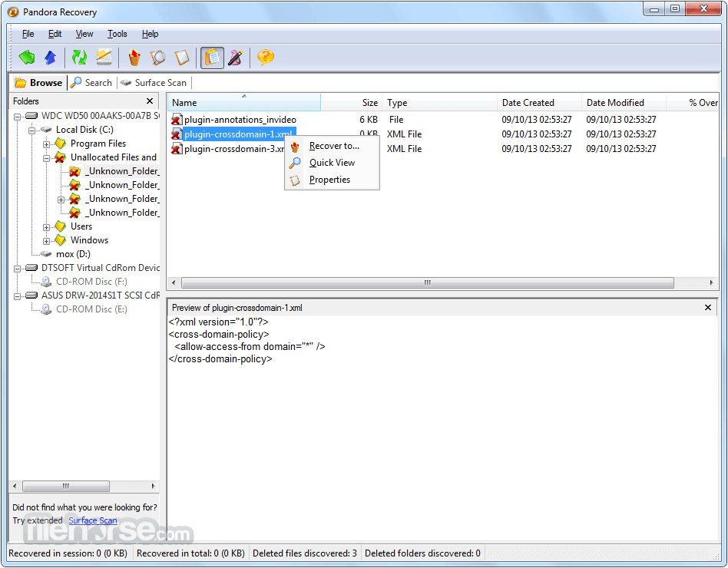Switch to the Surface Scan tab
This screenshot has height=568, width=728.
tap(154, 83)
